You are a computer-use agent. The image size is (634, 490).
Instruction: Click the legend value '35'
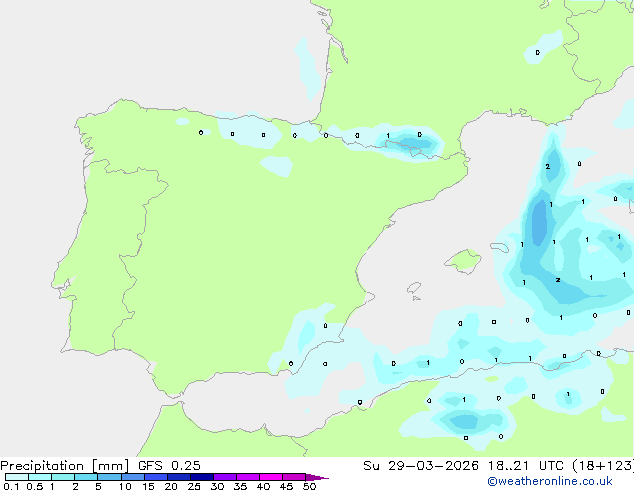(240, 486)
